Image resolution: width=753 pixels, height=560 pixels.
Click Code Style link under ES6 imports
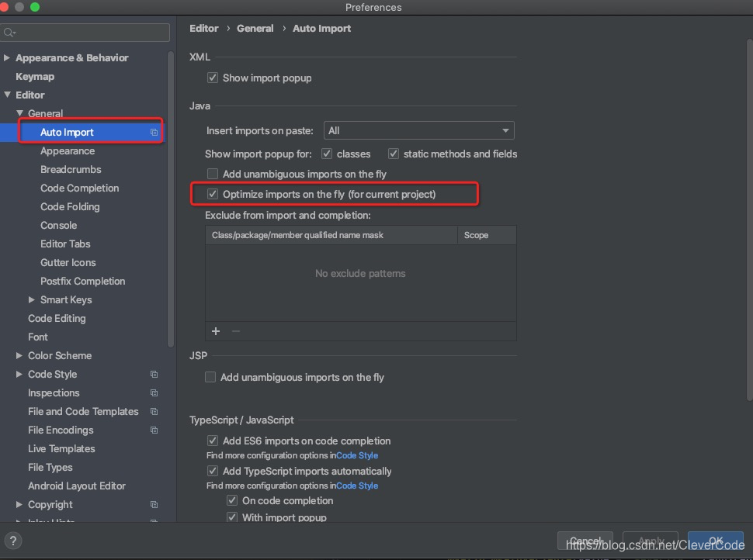[x=357, y=455]
